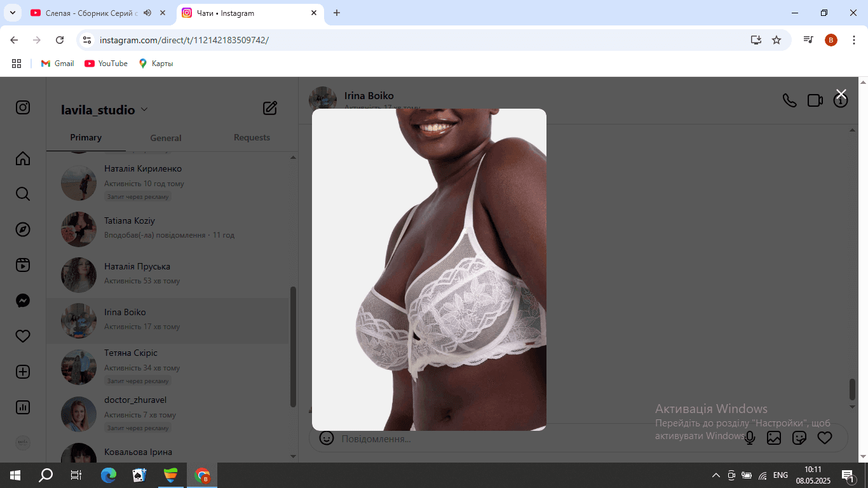Open a new browser tab

tap(337, 13)
